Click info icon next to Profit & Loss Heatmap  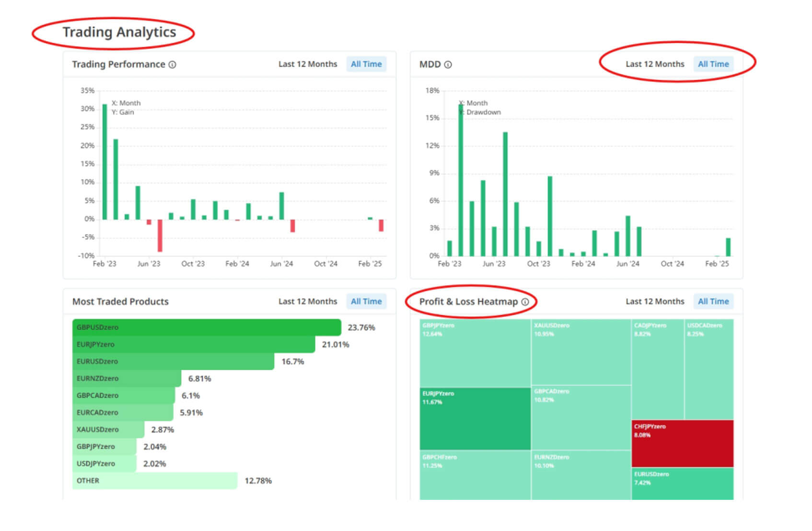point(525,302)
